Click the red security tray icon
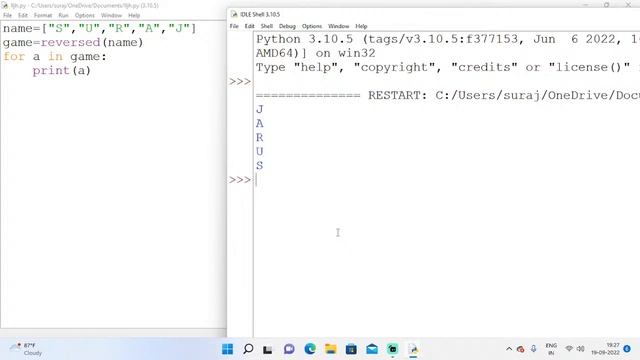Screen dimensions: 640x360 pyautogui.click(x=520, y=349)
